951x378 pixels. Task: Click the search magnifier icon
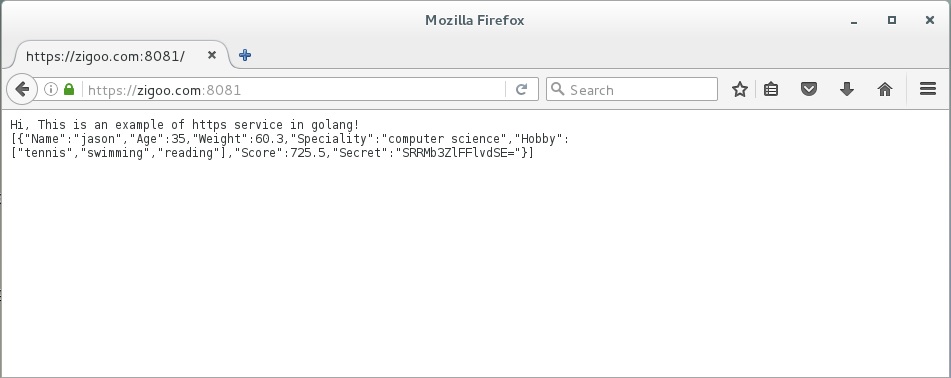(557, 89)
